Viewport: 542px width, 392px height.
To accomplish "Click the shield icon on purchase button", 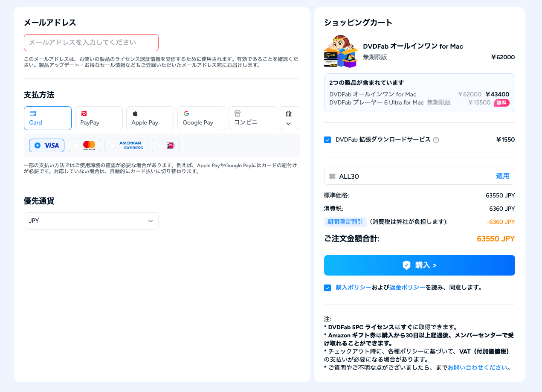I will point(406,265).
